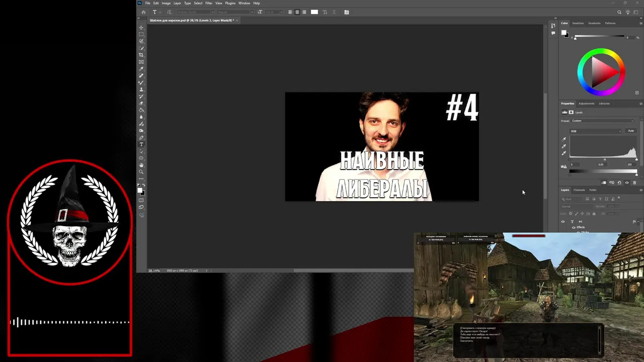Select the Zoom tool
644x362 pixels.
click(141, 172)
